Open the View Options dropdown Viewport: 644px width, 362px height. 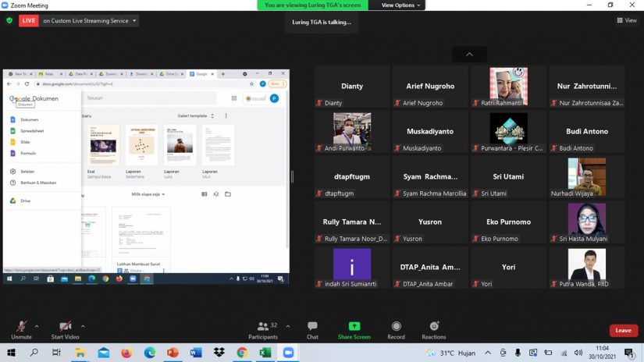coord(400,5)
